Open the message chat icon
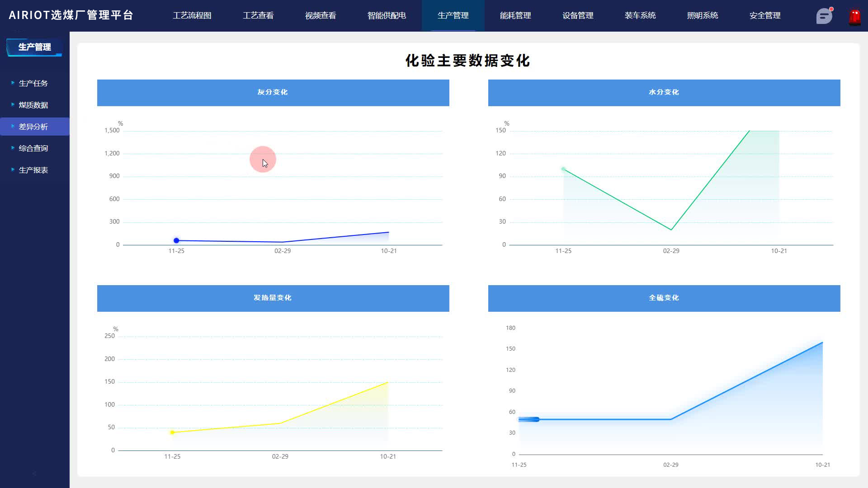Screen dimensions: 868x488 (824, 16)
